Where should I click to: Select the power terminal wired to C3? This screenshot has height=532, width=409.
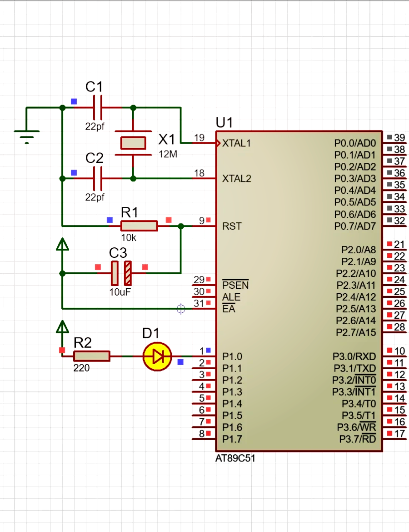coord(62,245)
